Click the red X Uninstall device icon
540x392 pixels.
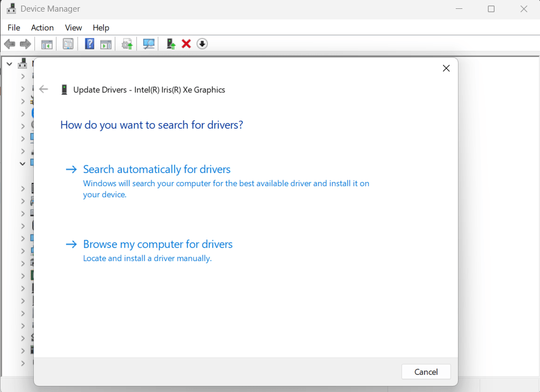(x=186, y=44)
